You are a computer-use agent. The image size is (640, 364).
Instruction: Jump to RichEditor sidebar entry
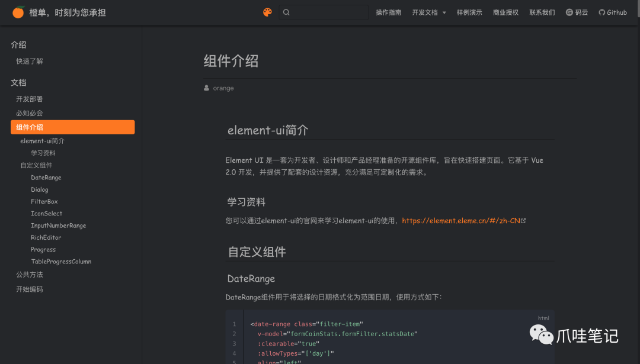(x=46, y=237)
